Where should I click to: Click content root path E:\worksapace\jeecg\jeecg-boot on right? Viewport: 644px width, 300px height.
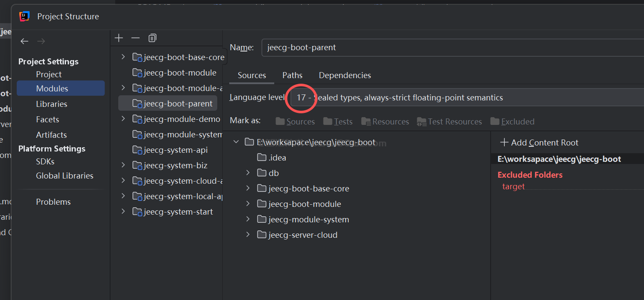pos(559,159)
